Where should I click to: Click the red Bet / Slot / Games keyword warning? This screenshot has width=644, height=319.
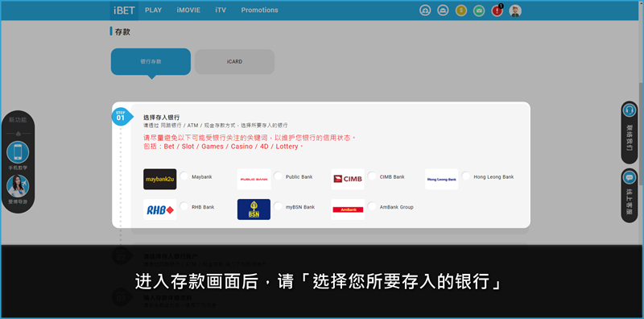pos(223,147)
